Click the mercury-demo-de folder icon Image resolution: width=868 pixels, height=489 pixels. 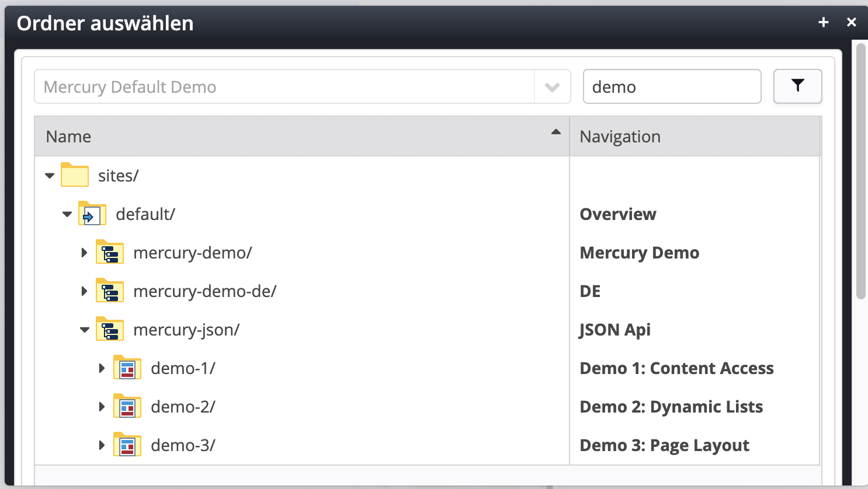coord(110,291)
